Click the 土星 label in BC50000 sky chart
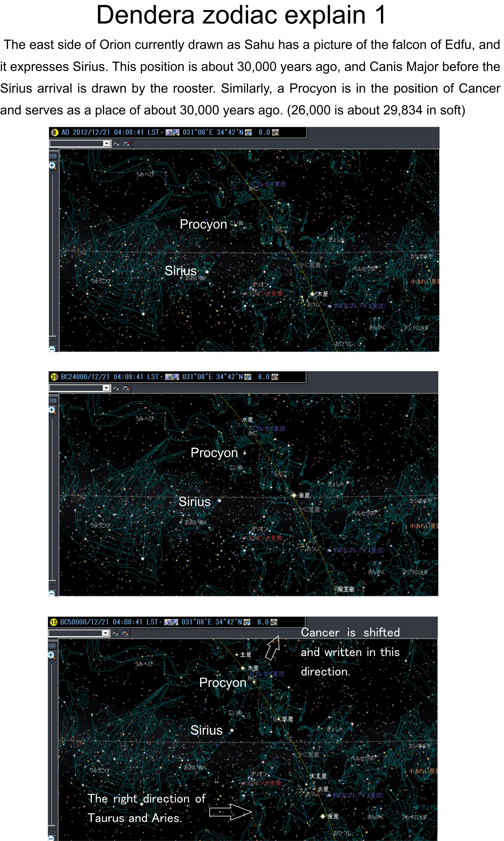Viewport: 504px width, 841px height. point(246,654)
